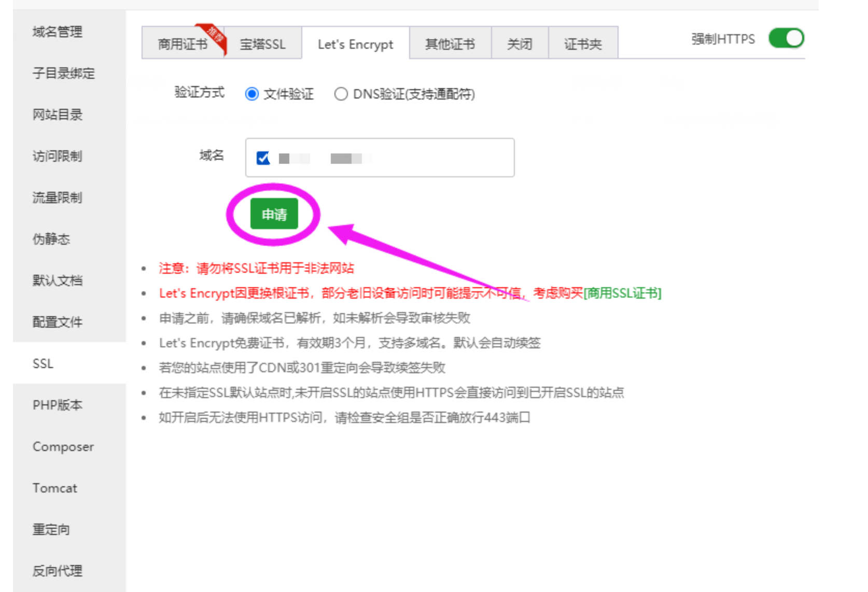Click the Let's Encrypt免费证书 有效期3个月 note
868x592 pixels.
349,343
